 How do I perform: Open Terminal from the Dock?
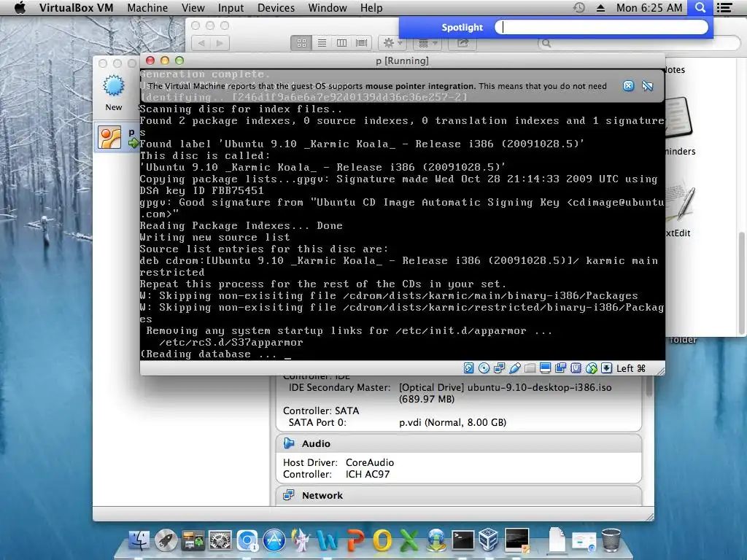pyautogui.click(x=462, y=540)
